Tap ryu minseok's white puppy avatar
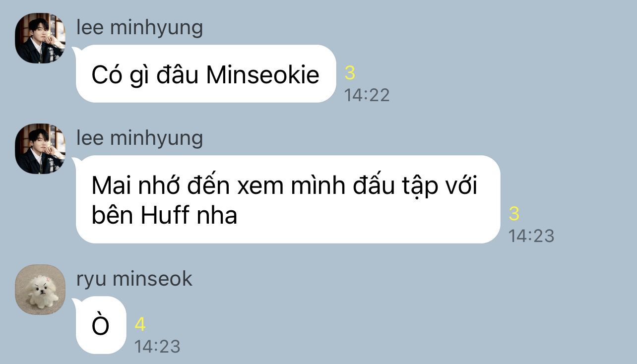The image size is (637, 364). click(x=40, y=290)
